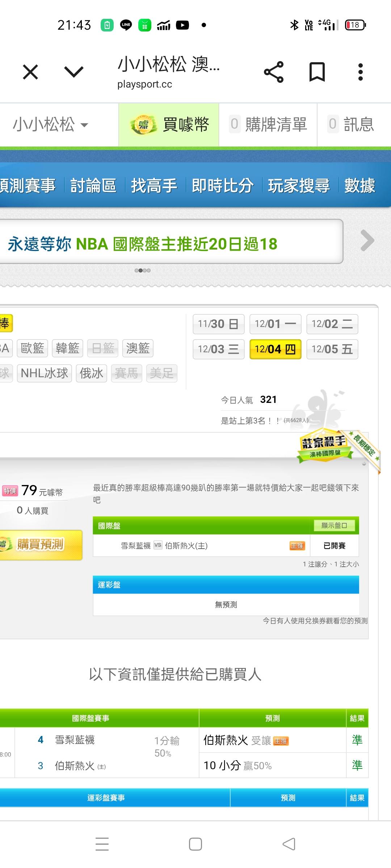Select the 韓籃 league tab

(x=68, y=348)
